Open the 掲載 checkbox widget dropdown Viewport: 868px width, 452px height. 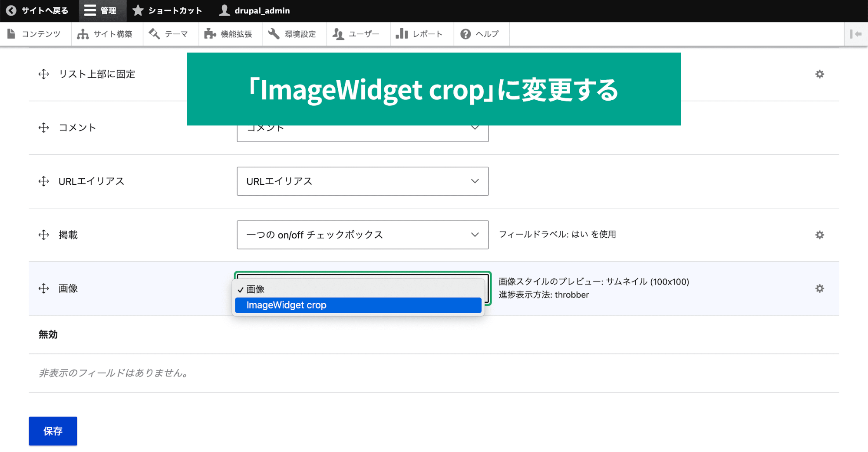[363, 235]
